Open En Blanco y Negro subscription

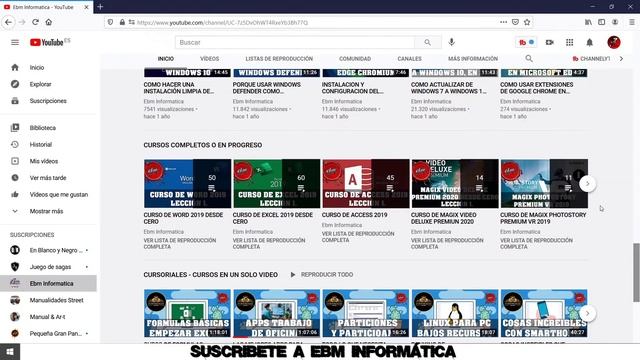click(48, 250)
